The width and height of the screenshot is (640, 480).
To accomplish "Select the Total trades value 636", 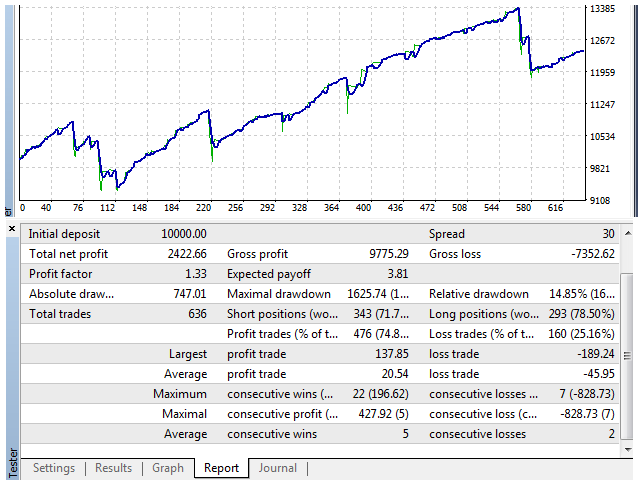I will 197,314.
